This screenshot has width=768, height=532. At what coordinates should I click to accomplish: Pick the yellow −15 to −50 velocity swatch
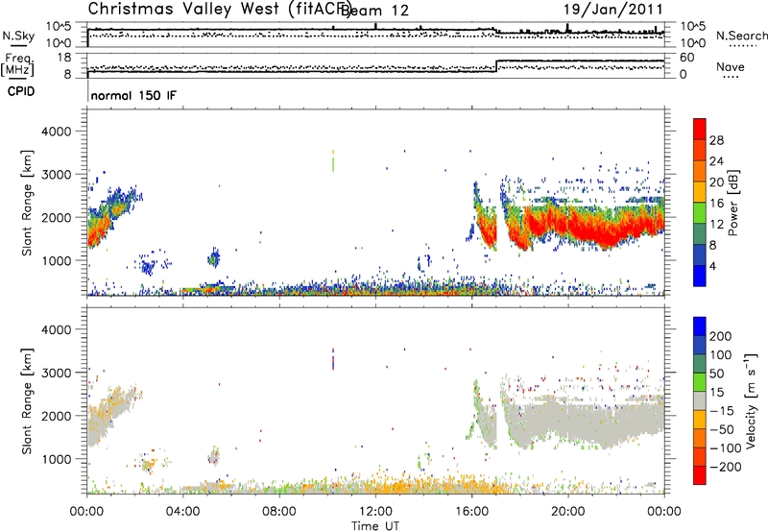coord(700,420)
